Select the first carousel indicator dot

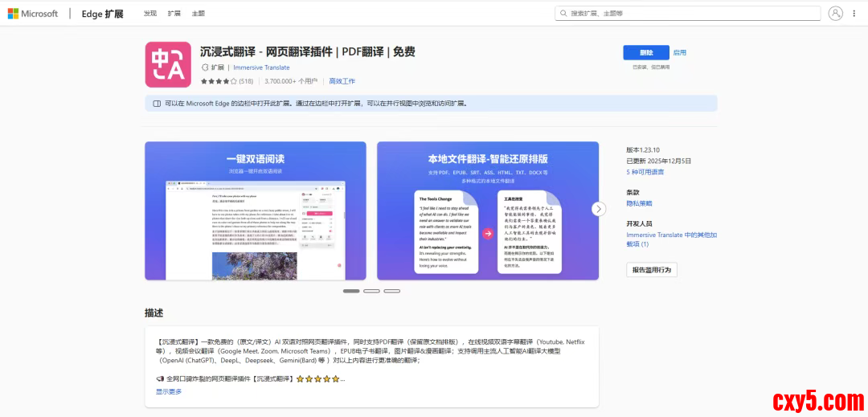click(351, 291)
